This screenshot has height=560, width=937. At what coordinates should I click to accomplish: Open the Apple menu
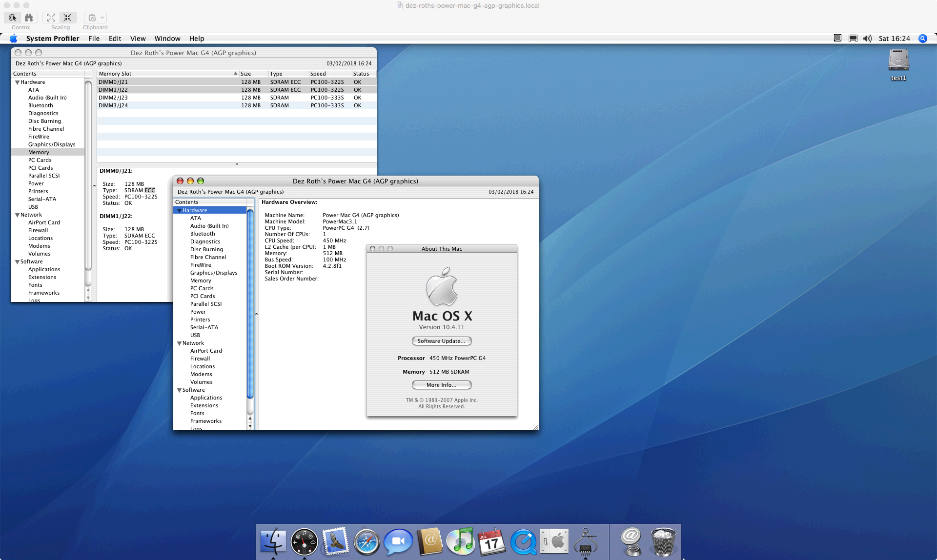(x=13, y=39)
